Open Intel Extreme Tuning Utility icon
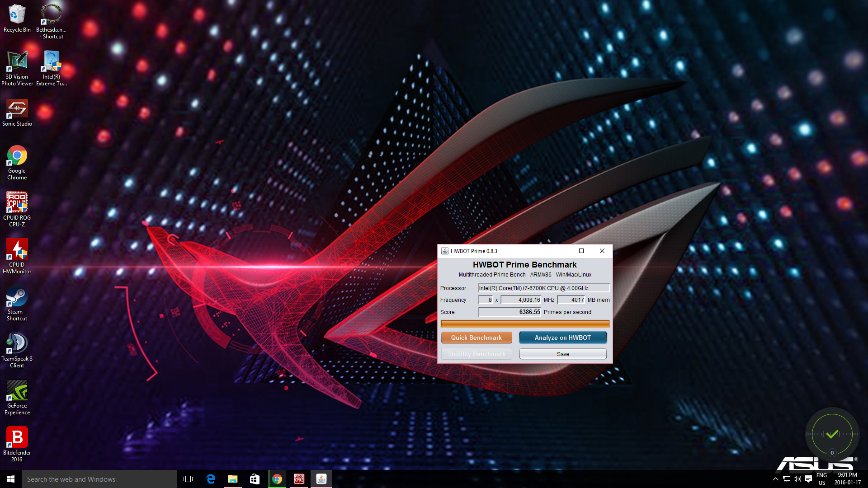The width and height of the screenshot is (868, 488). click(x=52, y=68)
